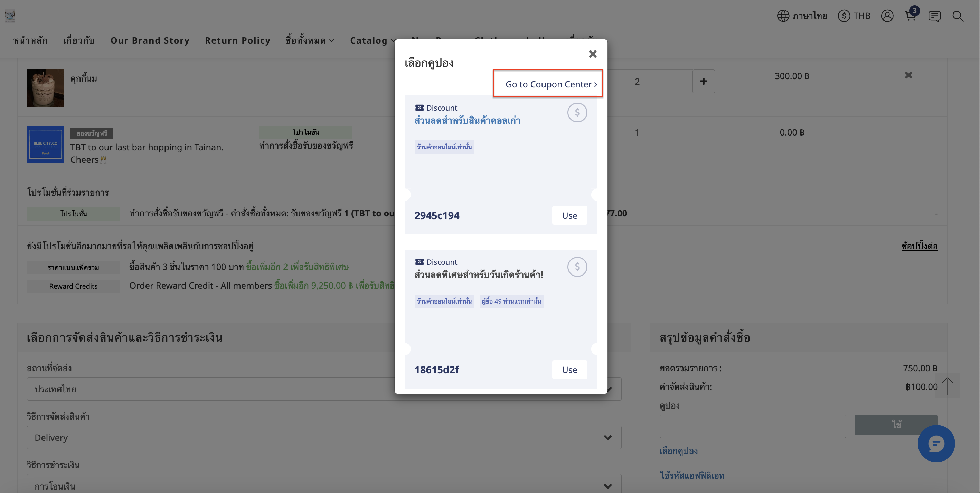Click TBT to our last bar hopping product name
980x493 pixels.
147,153
